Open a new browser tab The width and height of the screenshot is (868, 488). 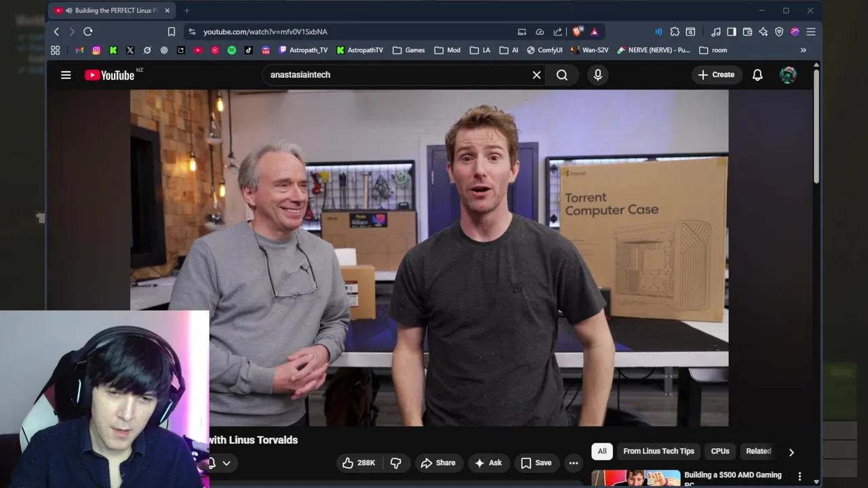click(x=186, y=11)
